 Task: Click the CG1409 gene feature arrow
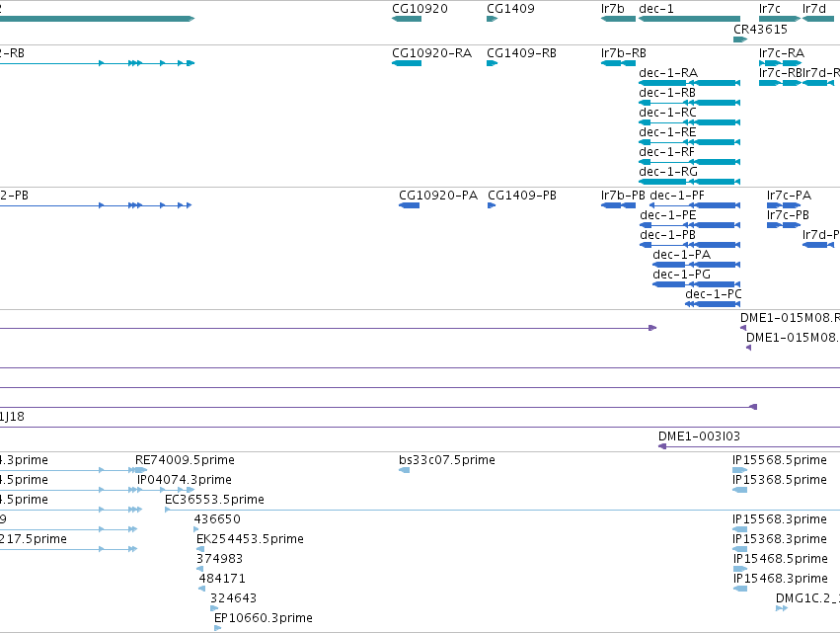click(492, 19)
